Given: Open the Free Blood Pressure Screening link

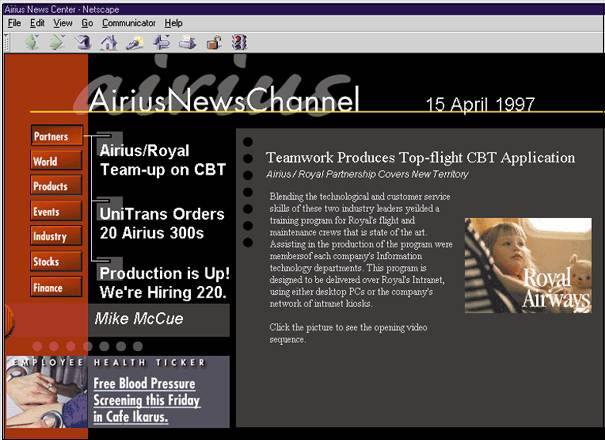Looking at the screenshot, I should coord(147,400).
